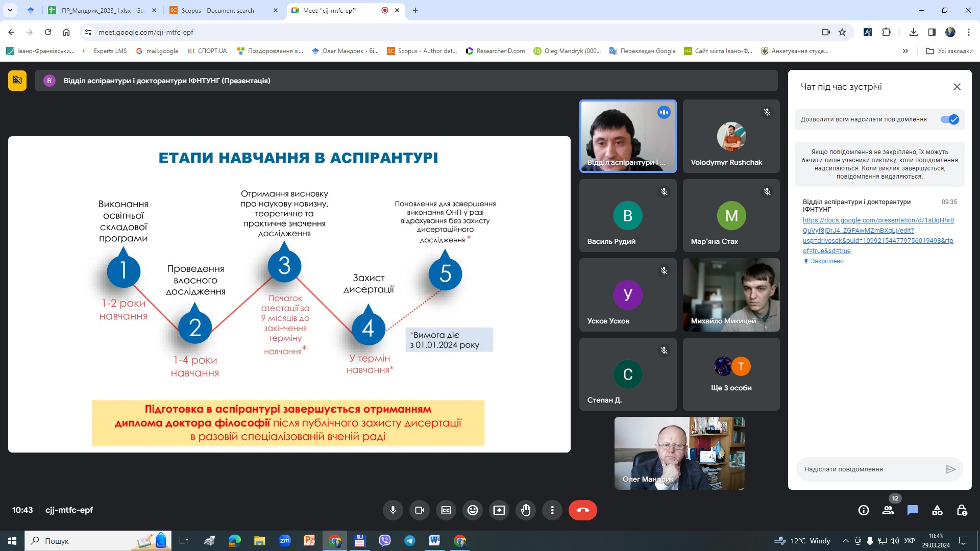Expand the tile showing three more people
980x551 pixels.
731,374
